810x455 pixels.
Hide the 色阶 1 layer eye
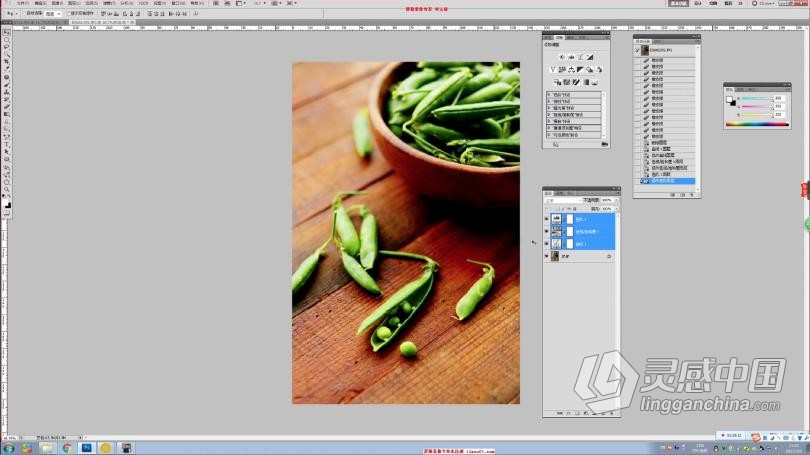[x=547, y=219]
